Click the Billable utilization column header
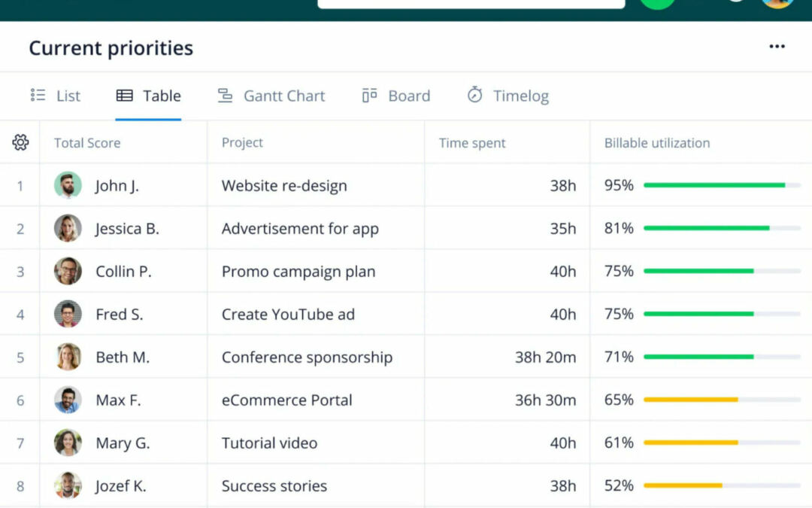 pos(657,143)
